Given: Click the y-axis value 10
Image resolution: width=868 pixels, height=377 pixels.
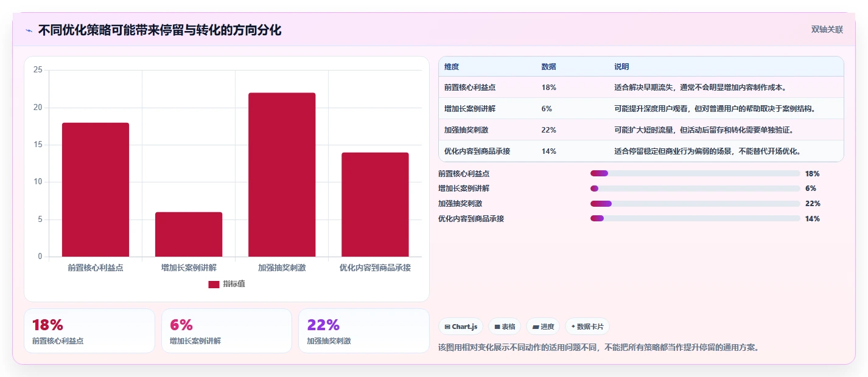Looking at the screenshot, I should coord(38,182).
